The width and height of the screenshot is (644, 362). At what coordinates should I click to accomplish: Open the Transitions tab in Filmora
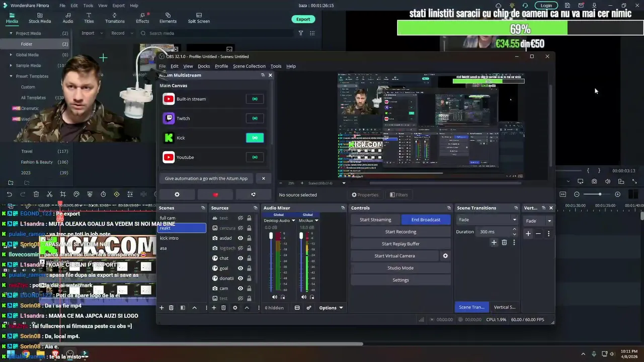pyautogui.click(x=115, y=18)
